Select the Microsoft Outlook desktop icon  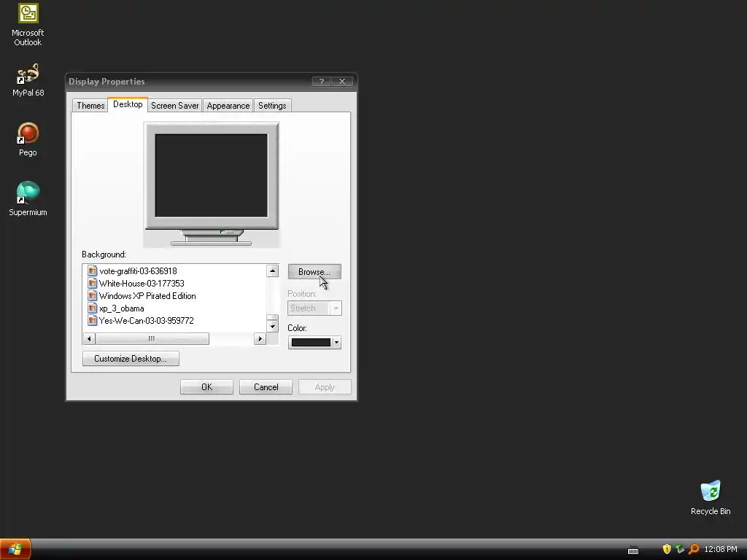pyautogui.click(x=28, y=25)
